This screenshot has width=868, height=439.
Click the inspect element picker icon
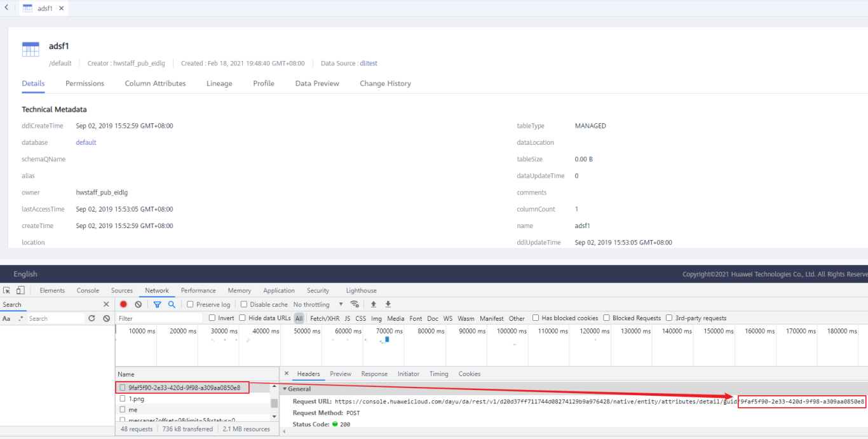click(x=7, y=290)
